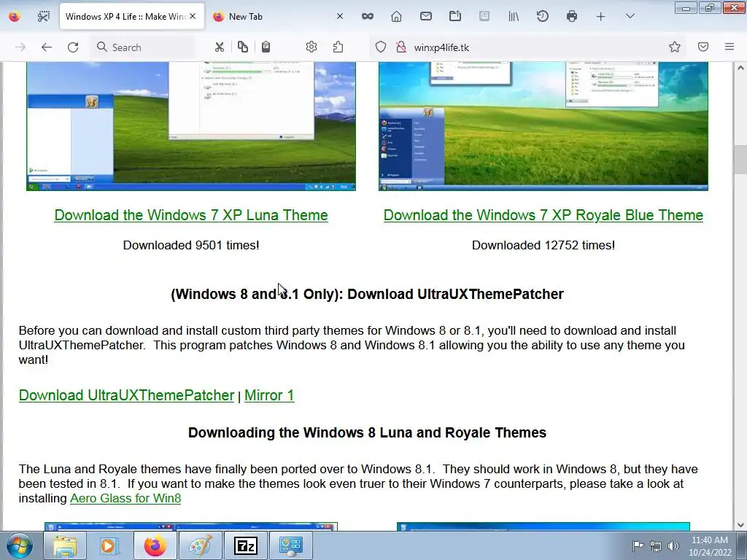Save page to Pocket icon
747x560 pixels.
(x=703, y=47)
